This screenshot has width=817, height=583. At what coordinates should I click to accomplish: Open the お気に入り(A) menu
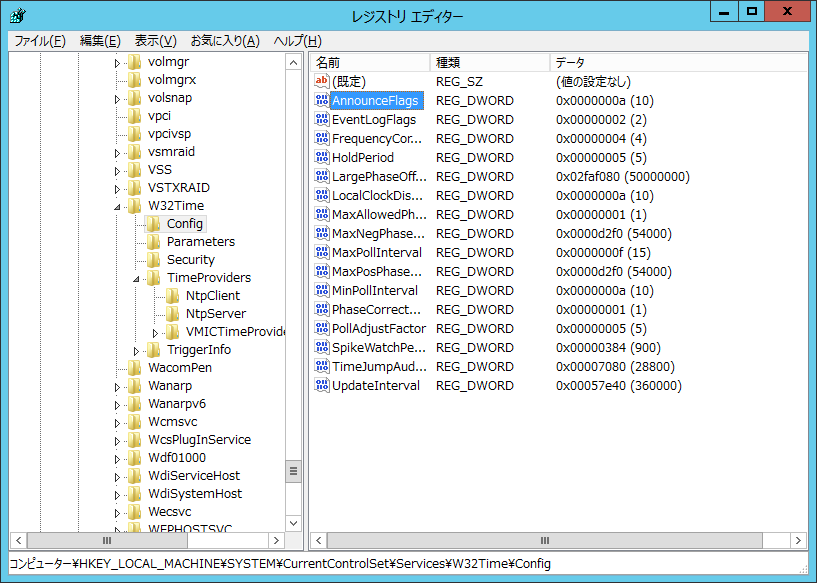click(225, 41)
